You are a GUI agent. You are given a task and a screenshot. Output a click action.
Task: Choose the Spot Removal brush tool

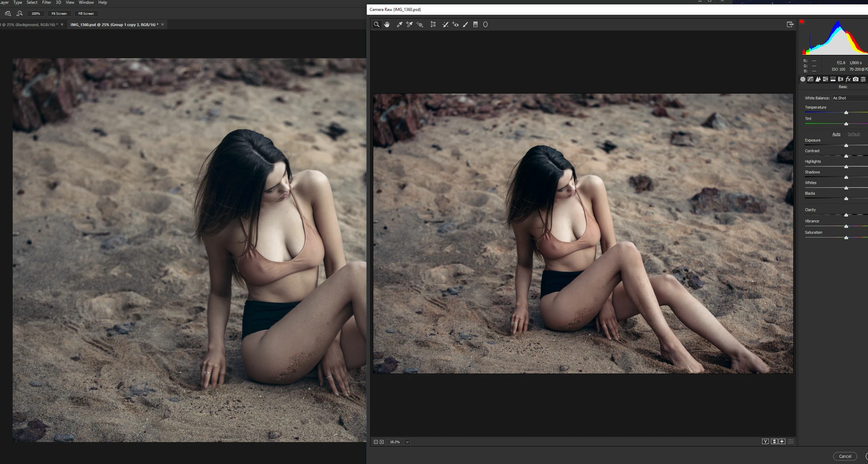445,24
